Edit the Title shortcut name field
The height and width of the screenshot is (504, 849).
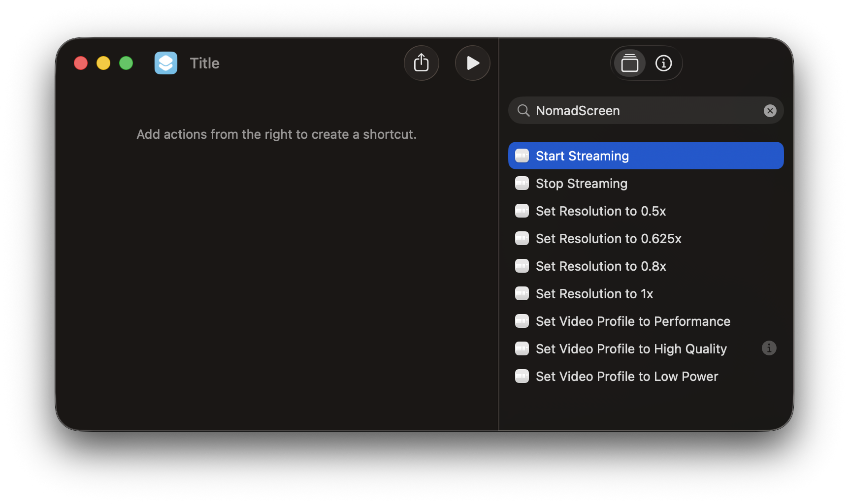pyautogui.click(x=204, y=63)
